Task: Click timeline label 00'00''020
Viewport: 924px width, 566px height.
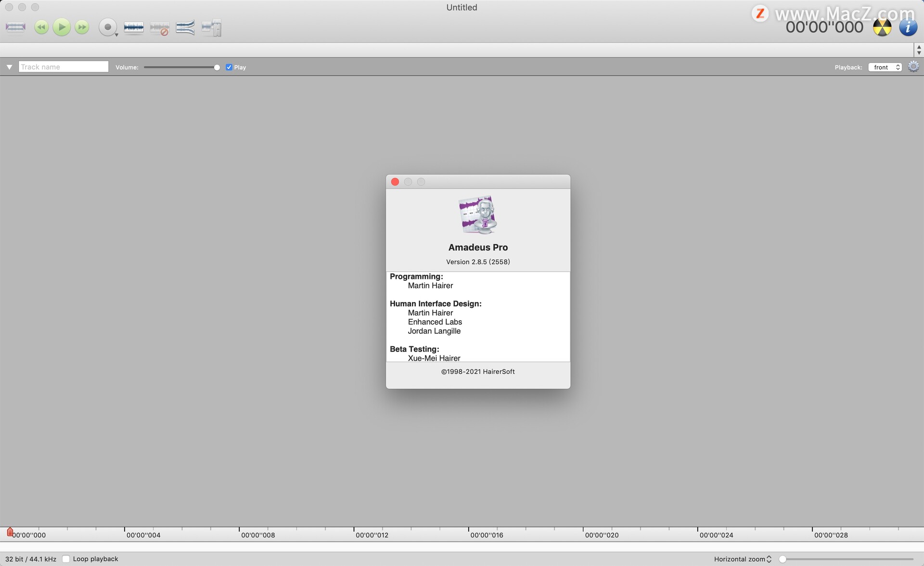Action: click(x=602, y=535)
